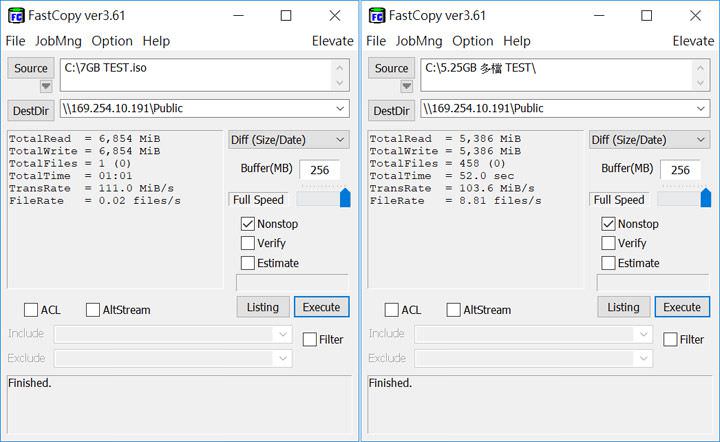Click DestDir button in right window
The width and height of the screenshot is (720, 442).
[x=391, y=111]
